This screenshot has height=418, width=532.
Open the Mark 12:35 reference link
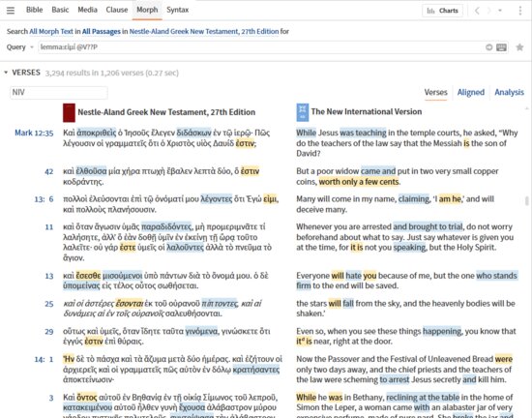34,133
